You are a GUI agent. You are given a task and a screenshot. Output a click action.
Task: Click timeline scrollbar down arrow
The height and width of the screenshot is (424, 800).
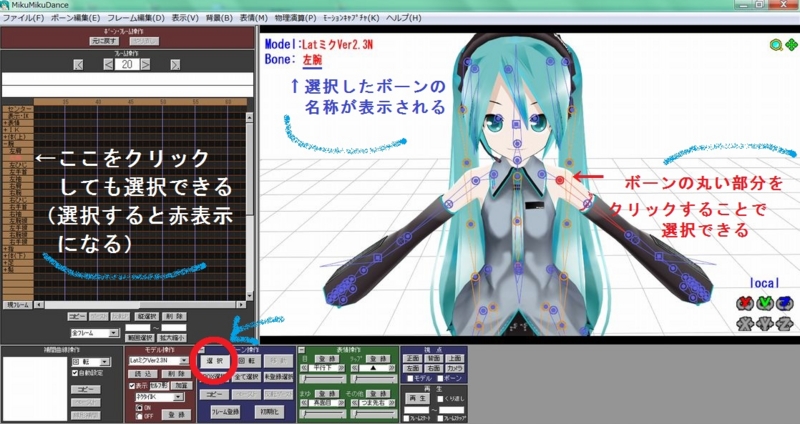[249, 296]
